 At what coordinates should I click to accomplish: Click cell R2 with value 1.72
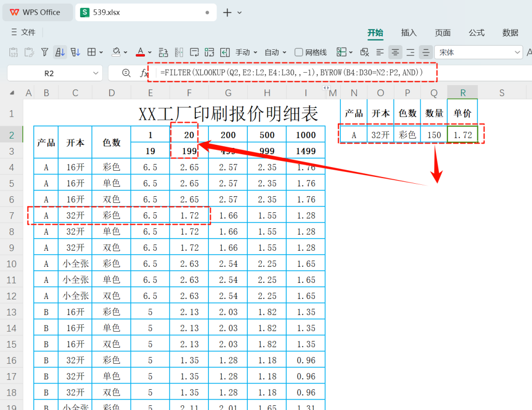462,135
